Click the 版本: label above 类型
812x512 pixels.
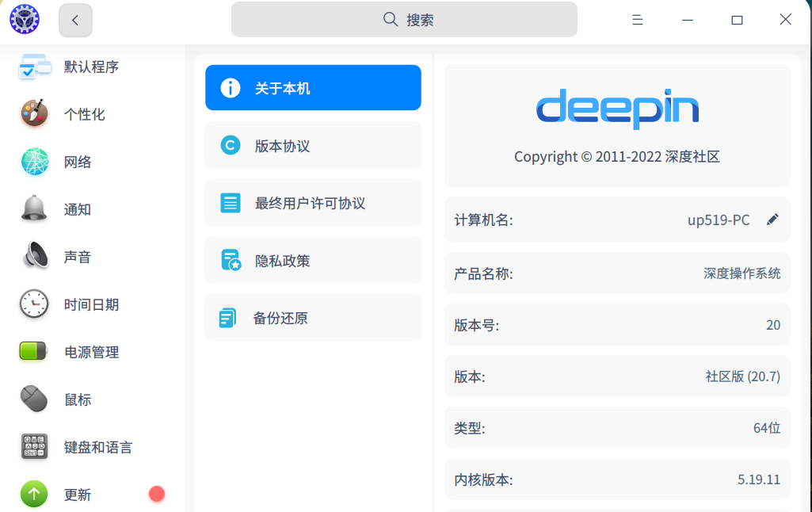point(470,376)
